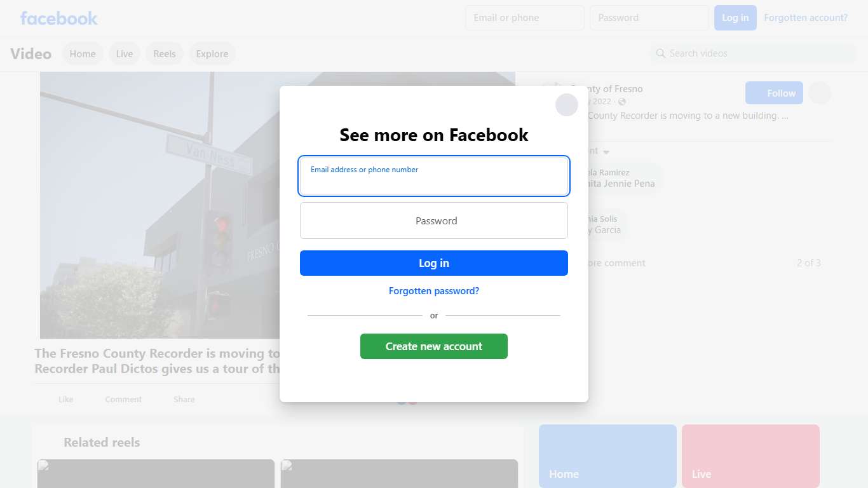Click the Facebook logo in header
This screenshot has width=868, height=488.
(x=59, y=18)
